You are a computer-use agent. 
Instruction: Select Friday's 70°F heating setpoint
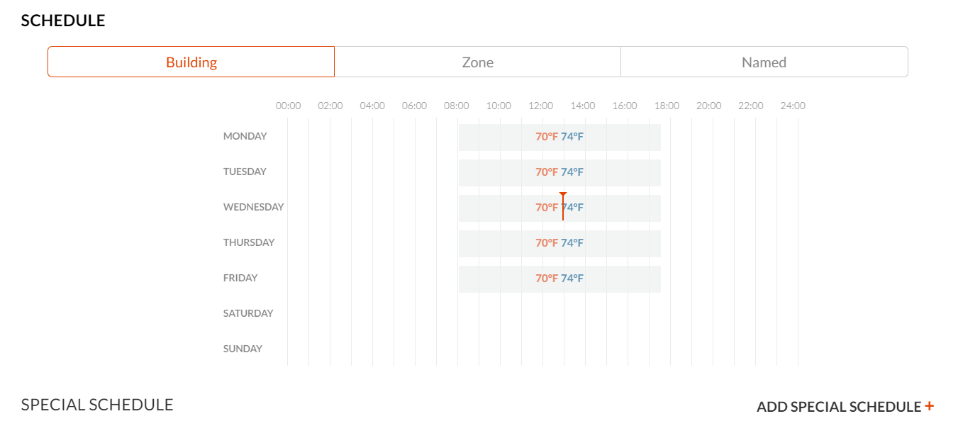point(547,279)
